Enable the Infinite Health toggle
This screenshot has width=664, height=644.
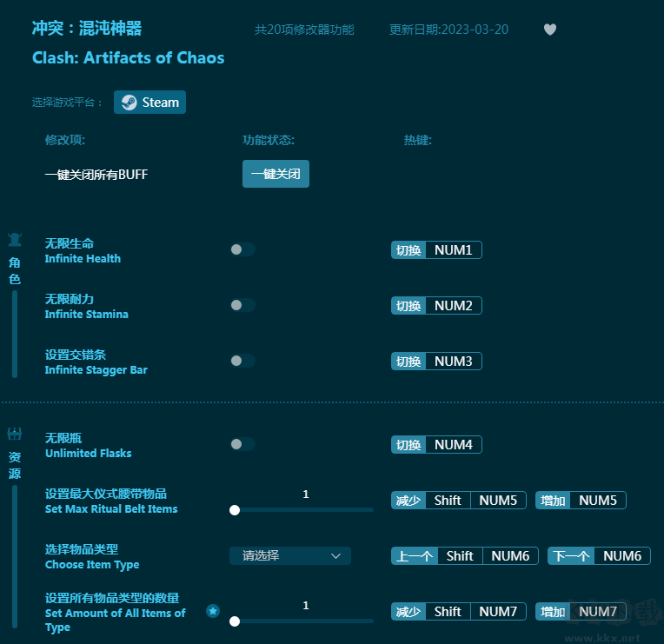click(242, 250)
